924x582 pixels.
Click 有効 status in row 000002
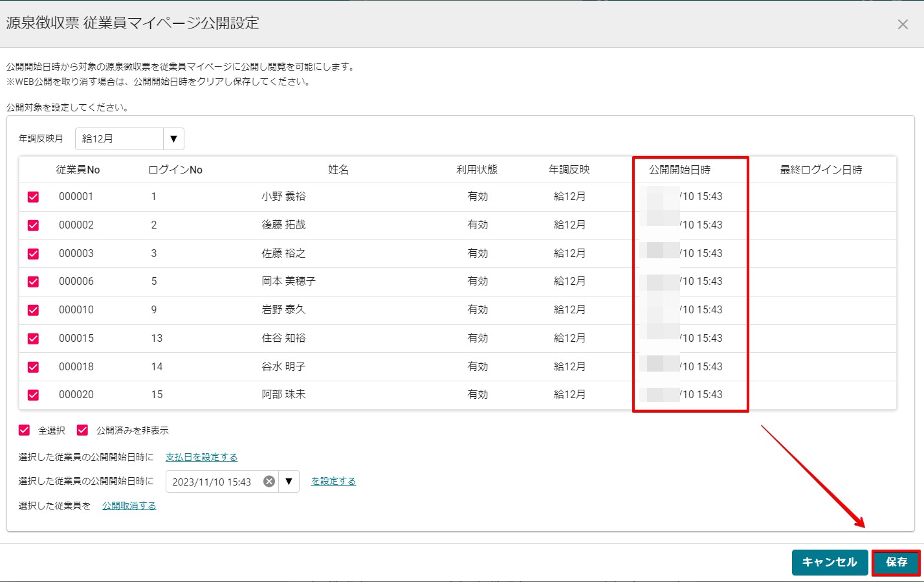coord(478,225)
